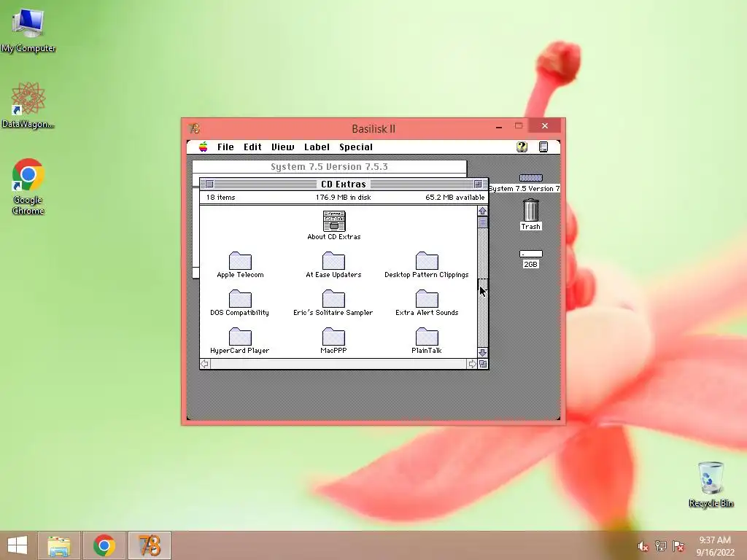Open Chrome from the taskbar
Viewport: 747px width, 560px height.
click(x=104, y=545)
